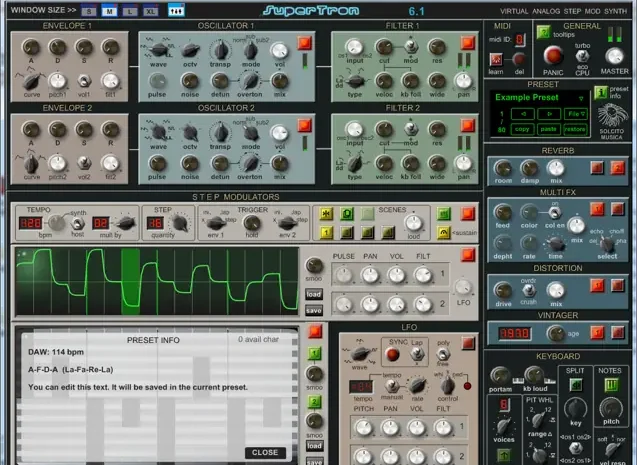This screenshot has height=465, width=637.
Task: Select window size M
Action: [109, 10]
